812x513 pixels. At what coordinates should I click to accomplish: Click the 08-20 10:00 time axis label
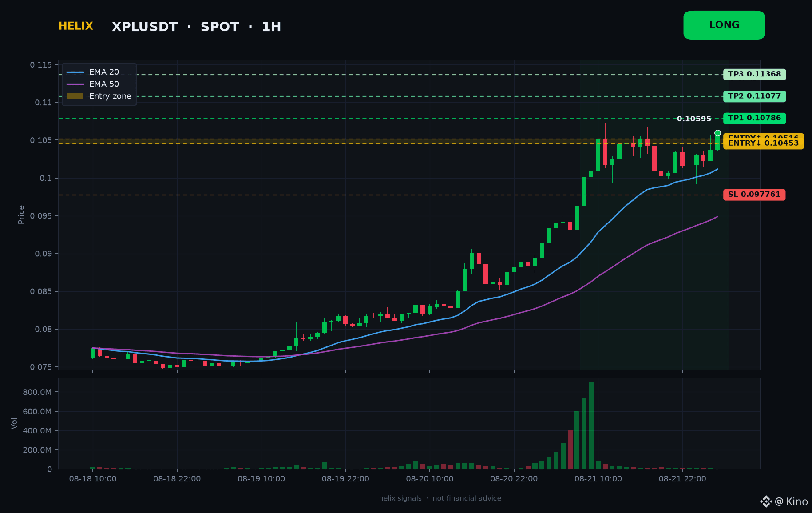pyautogui.click(x=430, y=479)
